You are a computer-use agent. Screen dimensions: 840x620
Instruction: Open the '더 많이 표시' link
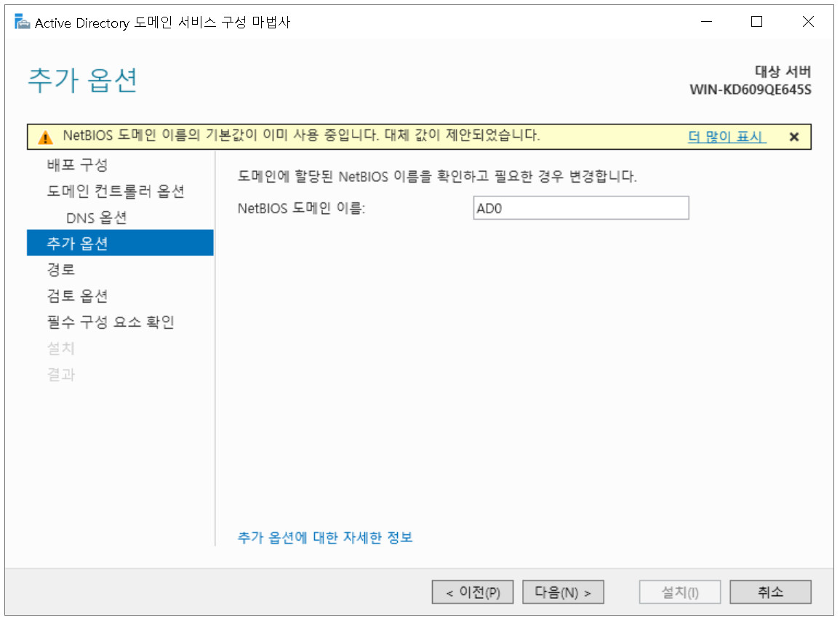(727, 137)
